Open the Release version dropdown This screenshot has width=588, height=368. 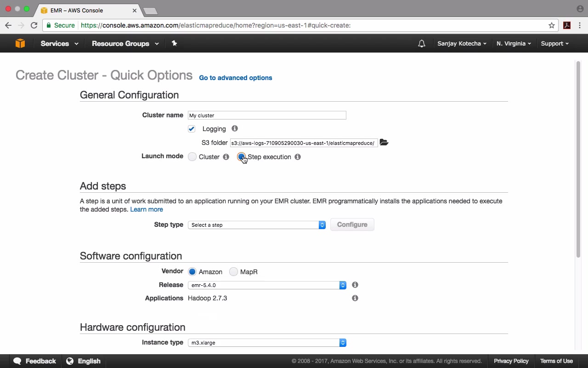267,285
